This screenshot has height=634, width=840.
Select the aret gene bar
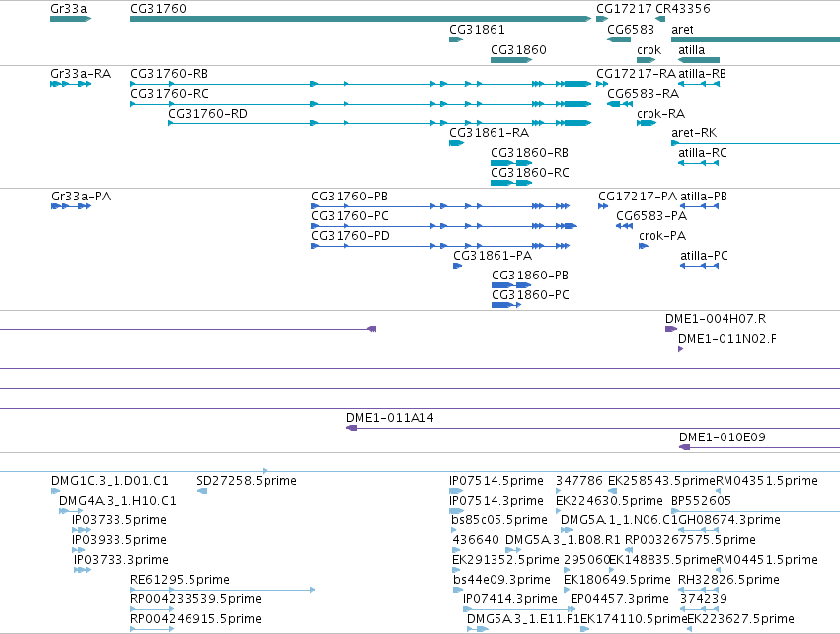[x=755, y=40]
